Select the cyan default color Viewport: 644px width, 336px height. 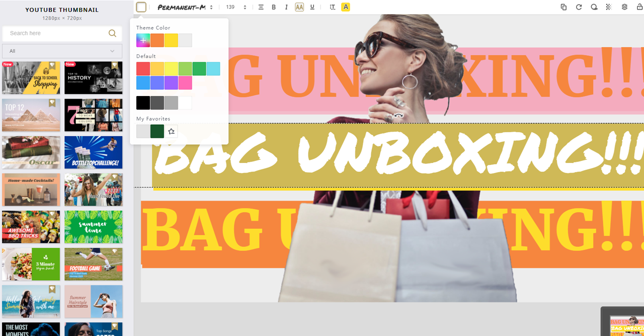click(x=213, y=69)
